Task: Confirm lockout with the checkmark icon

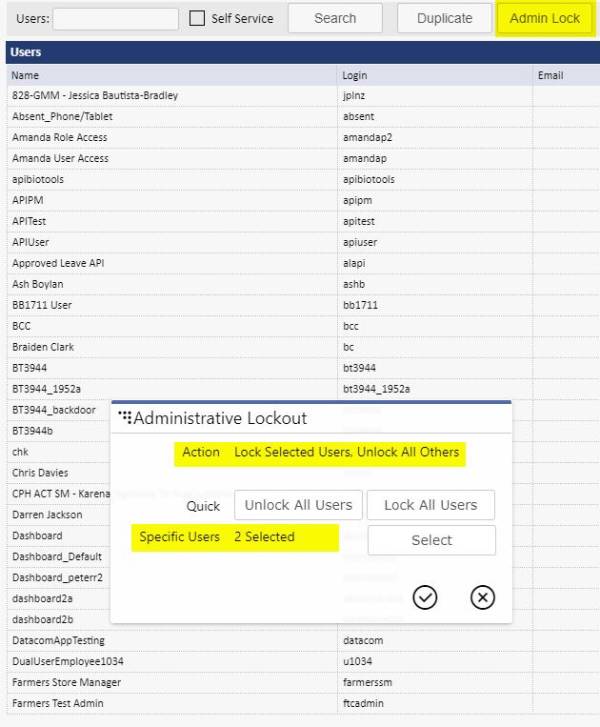Action: tap(425, 597)
